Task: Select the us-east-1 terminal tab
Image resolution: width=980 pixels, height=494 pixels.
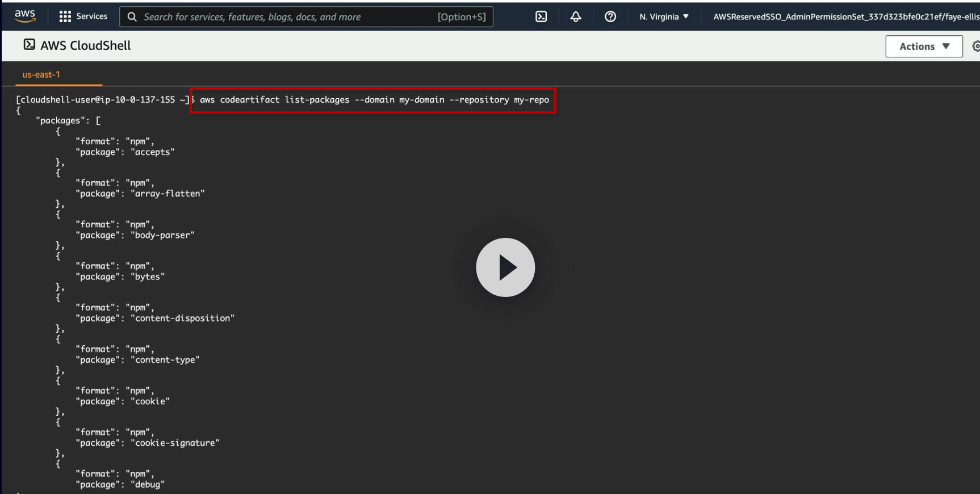Action: [x=41, y=74]
